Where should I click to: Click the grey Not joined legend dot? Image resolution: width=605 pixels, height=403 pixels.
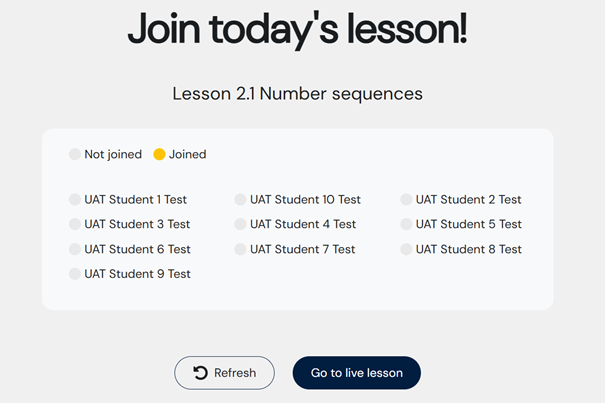pos(75,154)
